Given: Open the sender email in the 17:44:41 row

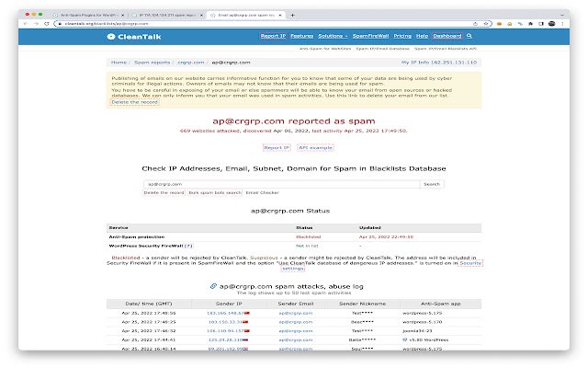Looking at the screenshot, I should tap(296, 339).
